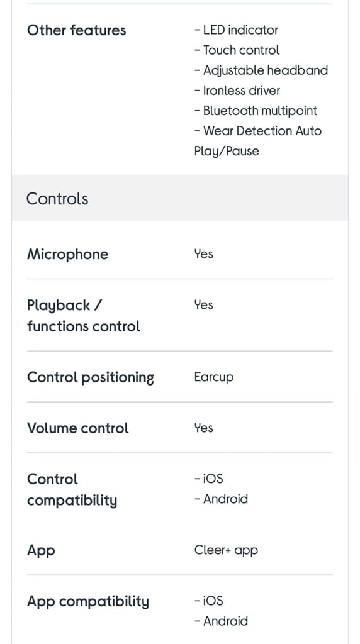This screenshot has width=360, height=644.
Task: Select the Microphone specification label
Action: 68,254
